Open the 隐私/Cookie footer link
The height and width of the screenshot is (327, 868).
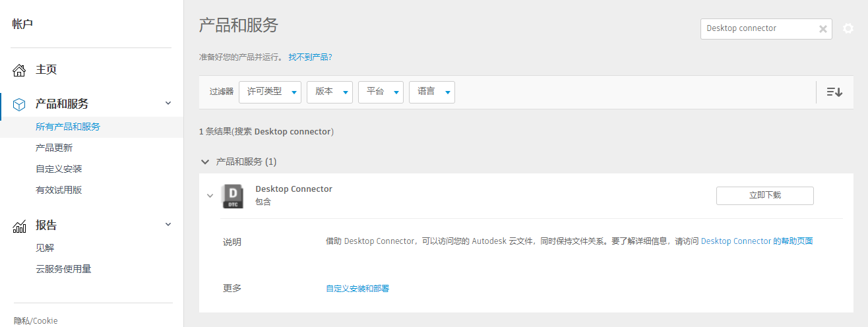[36, 321]
